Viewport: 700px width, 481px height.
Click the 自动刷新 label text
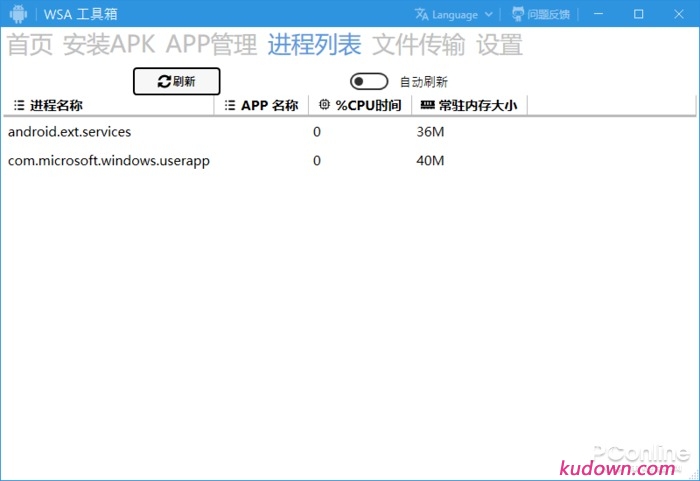423,82
